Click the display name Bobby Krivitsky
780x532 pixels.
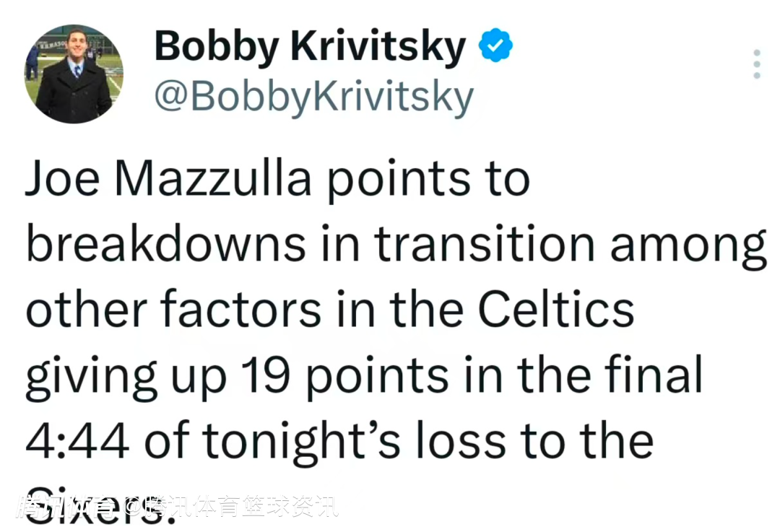coord(310,47)
